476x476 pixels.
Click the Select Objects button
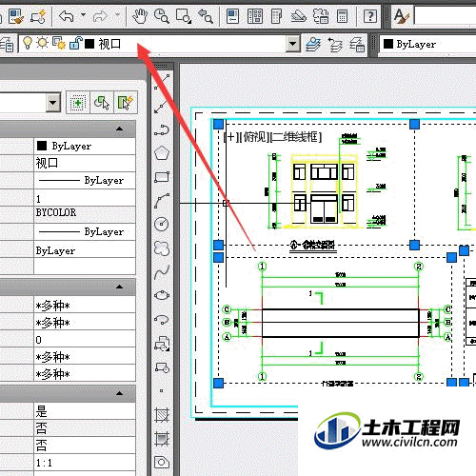click(x=102, y=103)
